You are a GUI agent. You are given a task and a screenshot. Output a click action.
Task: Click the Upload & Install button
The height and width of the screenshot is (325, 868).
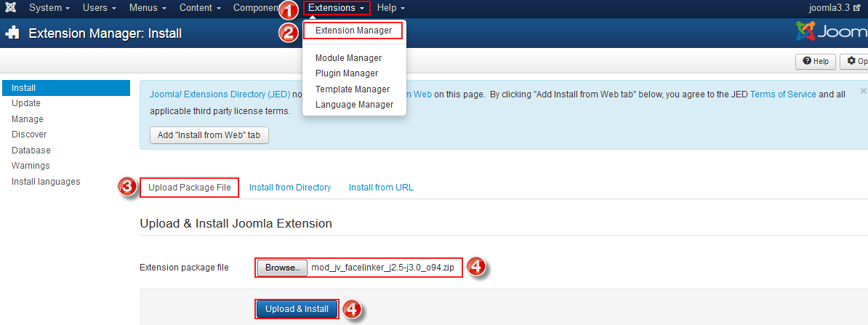pyautogui.click(x=297, y=309)
